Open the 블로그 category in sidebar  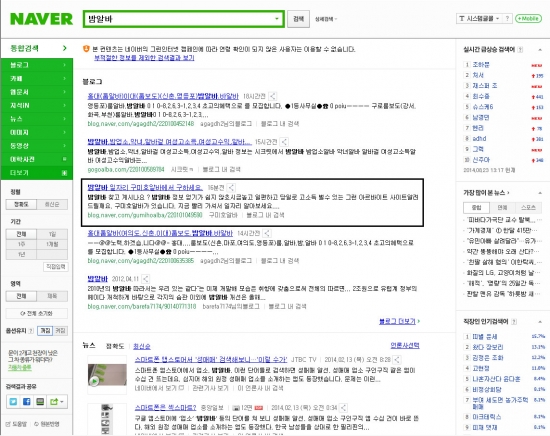[x=37, y=65]
